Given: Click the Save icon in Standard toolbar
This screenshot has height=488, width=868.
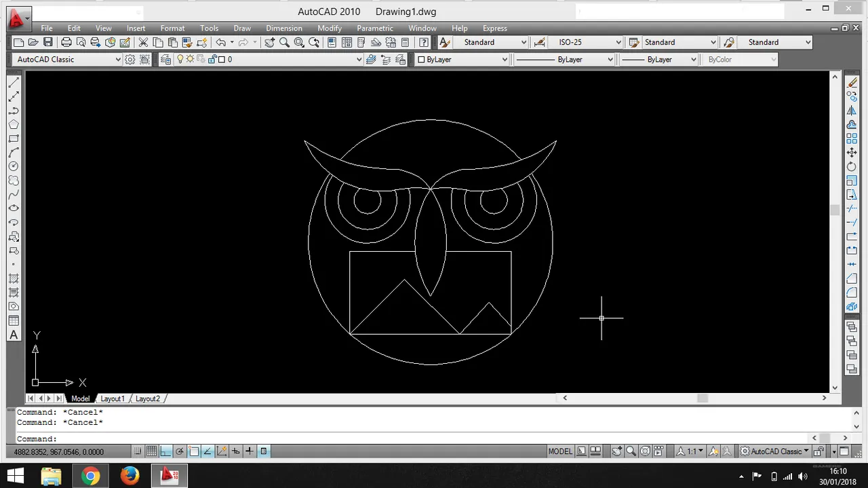Looking at the screenshot, I should pyautogui.click(x=47, y=42).
